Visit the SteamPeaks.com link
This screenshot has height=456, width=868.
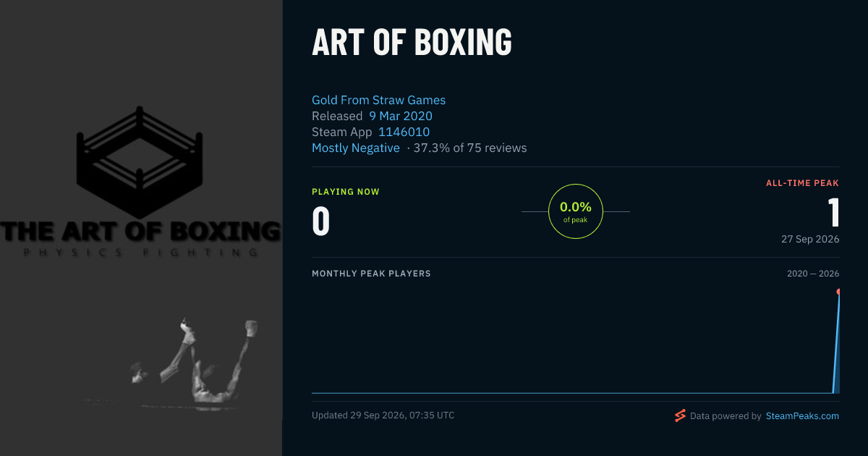click(x=802, y=416)
